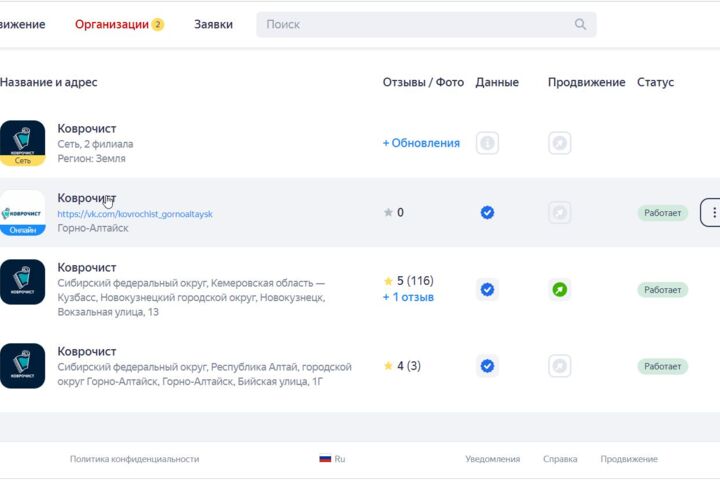
Task: Click Работает status of the online organization
Action: point(663,213)
